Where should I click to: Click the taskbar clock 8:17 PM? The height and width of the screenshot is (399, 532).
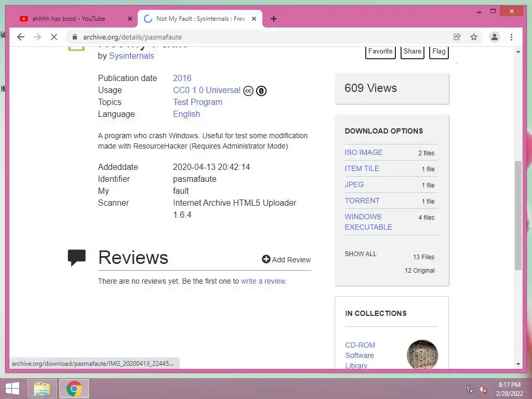(x=509, y=385)
